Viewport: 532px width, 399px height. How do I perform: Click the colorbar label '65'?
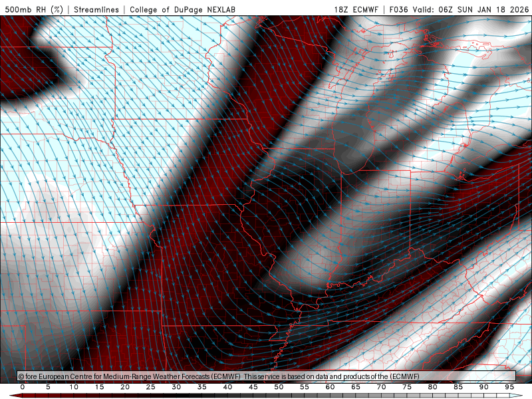356,387
